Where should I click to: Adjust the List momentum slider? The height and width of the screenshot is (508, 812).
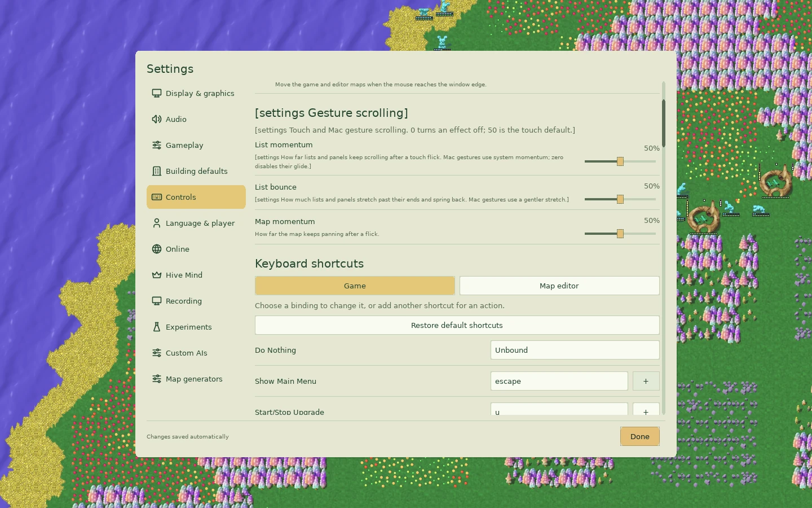pos(620,161)
